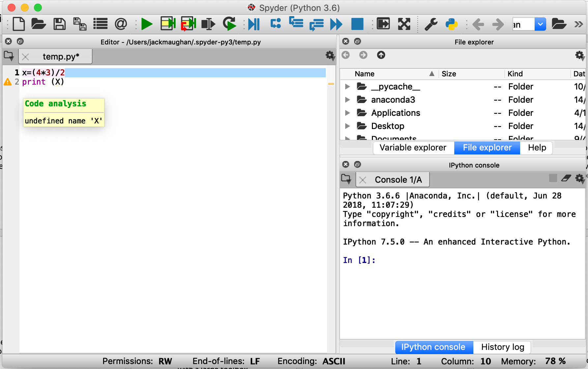Open File explorer panel options gear

tap(579, 55)
